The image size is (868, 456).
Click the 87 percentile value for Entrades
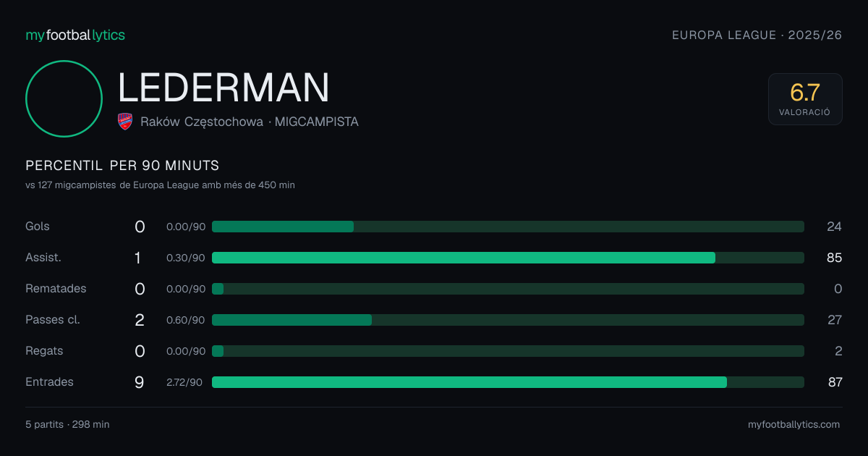click(x=835, y=382)
